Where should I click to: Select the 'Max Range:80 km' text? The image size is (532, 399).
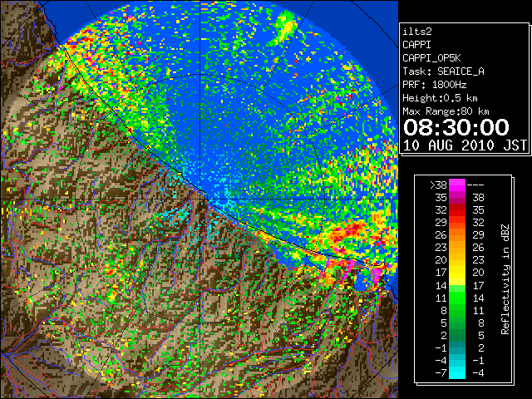[446, 111]
